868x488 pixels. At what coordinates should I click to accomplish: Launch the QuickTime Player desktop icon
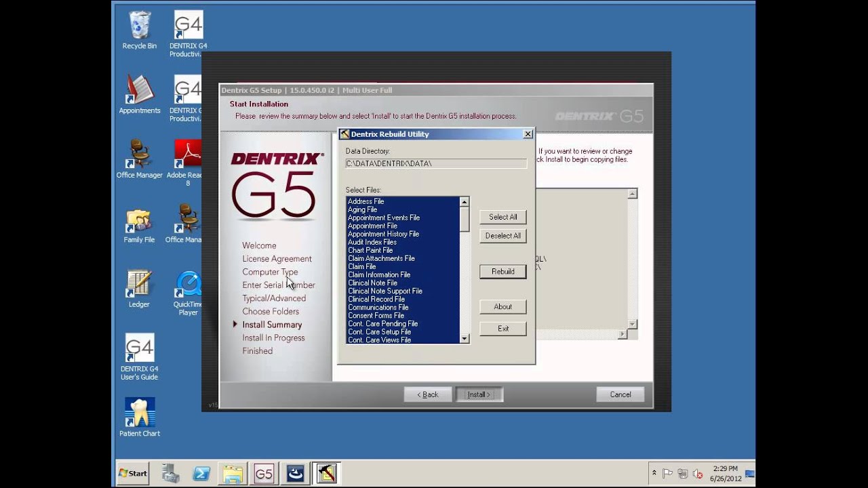click(x=188, y=293)
